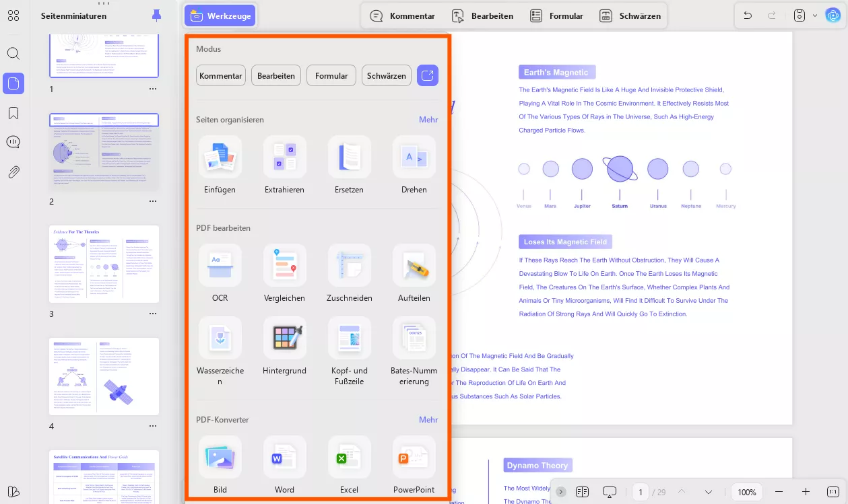Select the page thumbnails sidebar icon

click(13, 83)
